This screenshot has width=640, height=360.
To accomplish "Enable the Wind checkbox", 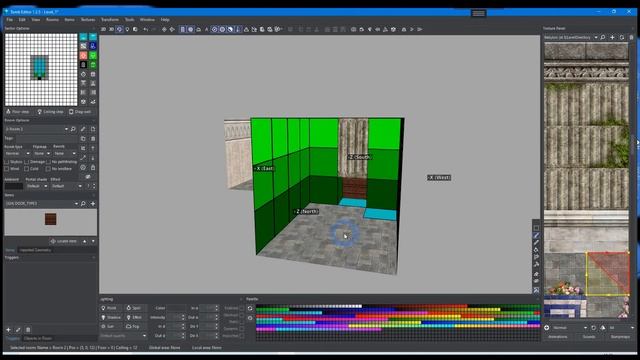I will tap(7, 169).
